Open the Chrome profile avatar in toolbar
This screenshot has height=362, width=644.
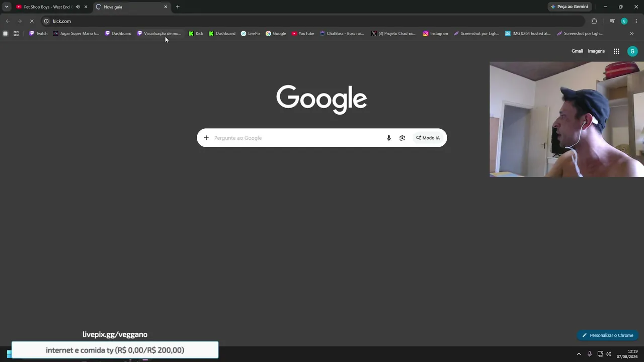coord(624,21)
